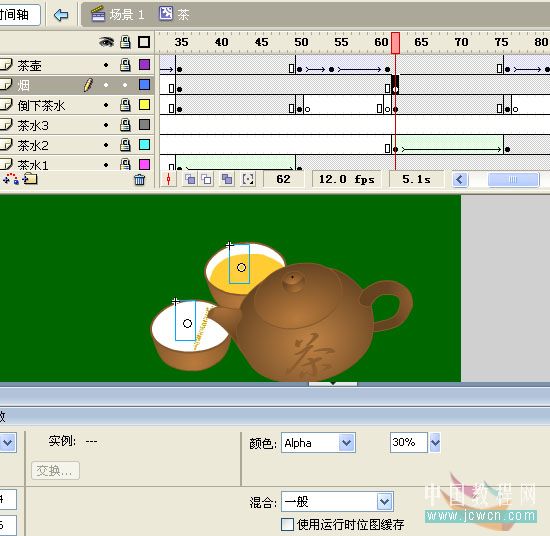This screenshot has height=536, width=550.
Task: Click the 交换... button
Action: (x=55, y=470)
